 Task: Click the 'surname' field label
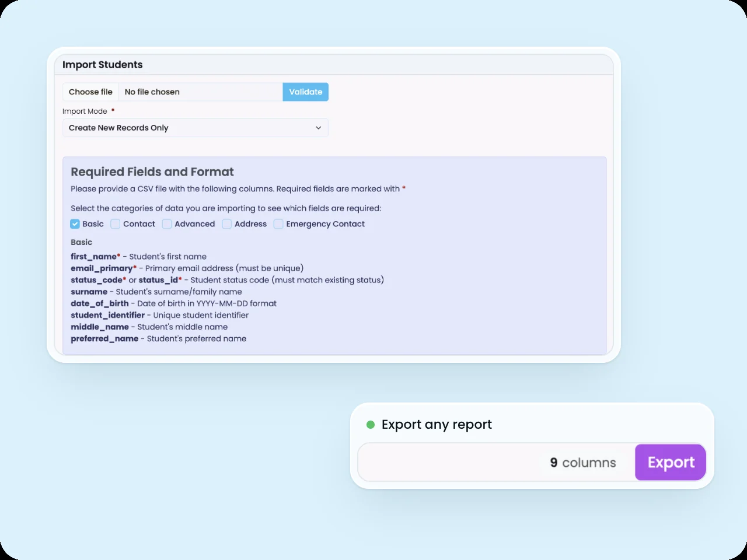pyautogui.click(x=89, y=292)
